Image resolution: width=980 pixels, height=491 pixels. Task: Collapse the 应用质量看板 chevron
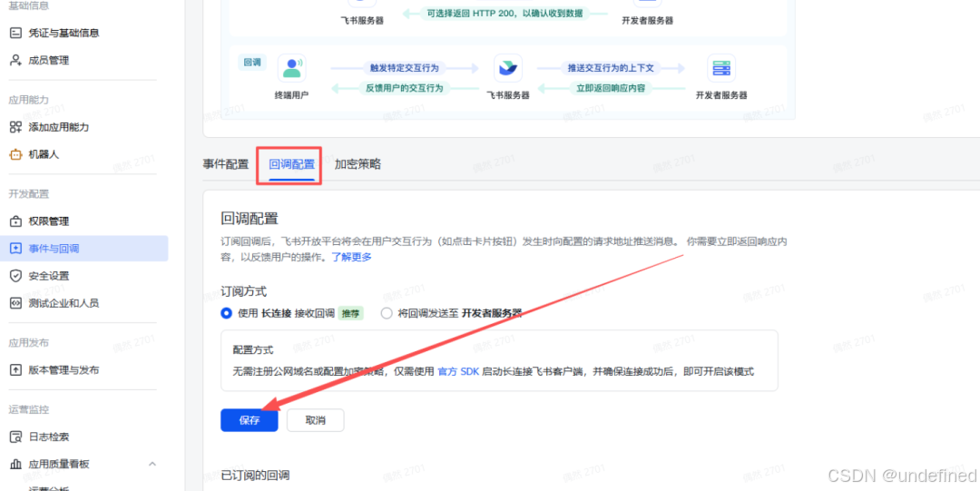[152, 464]
